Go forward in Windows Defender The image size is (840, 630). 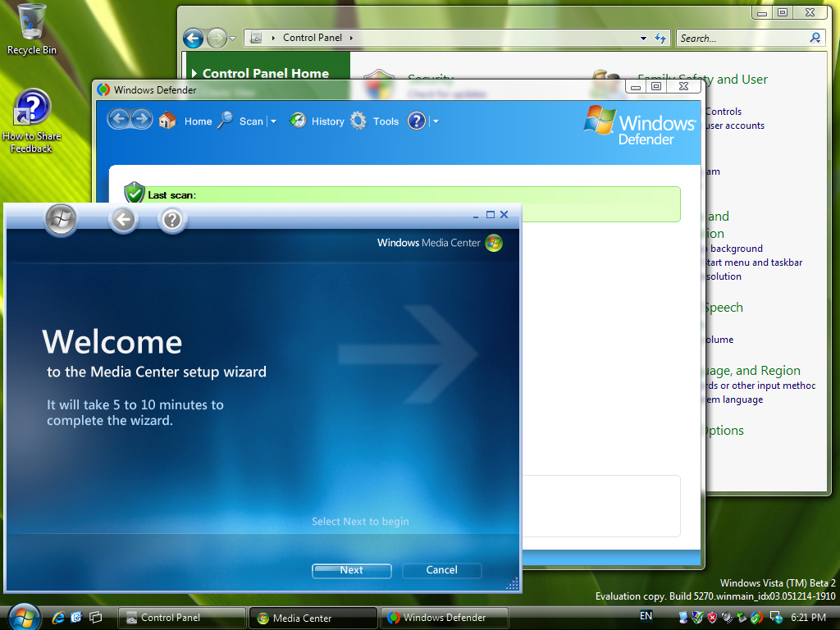(x=142, y=119)
